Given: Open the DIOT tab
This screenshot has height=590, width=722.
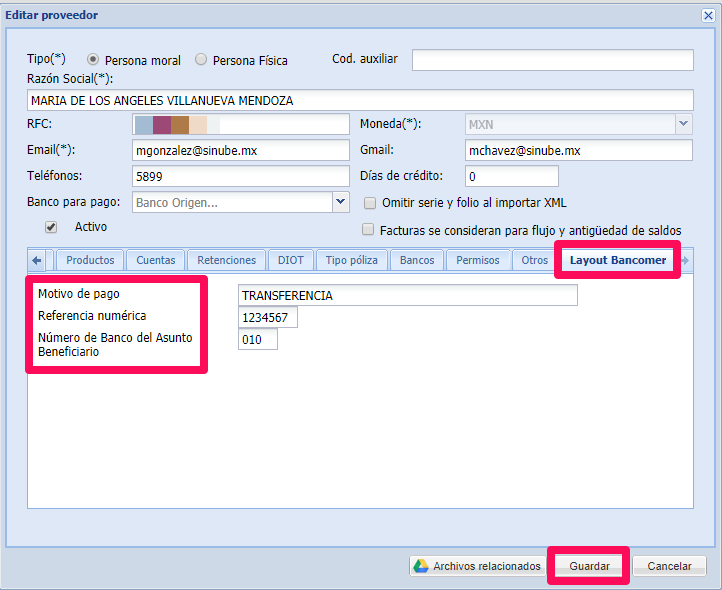Looking at the screenshot, I should click(291, 260).
